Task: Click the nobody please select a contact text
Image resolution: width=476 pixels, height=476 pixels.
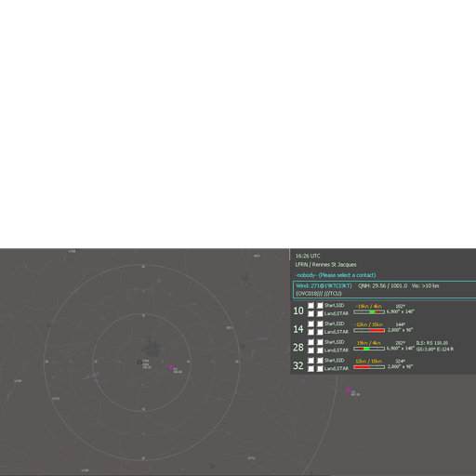Action: point(336,275)
